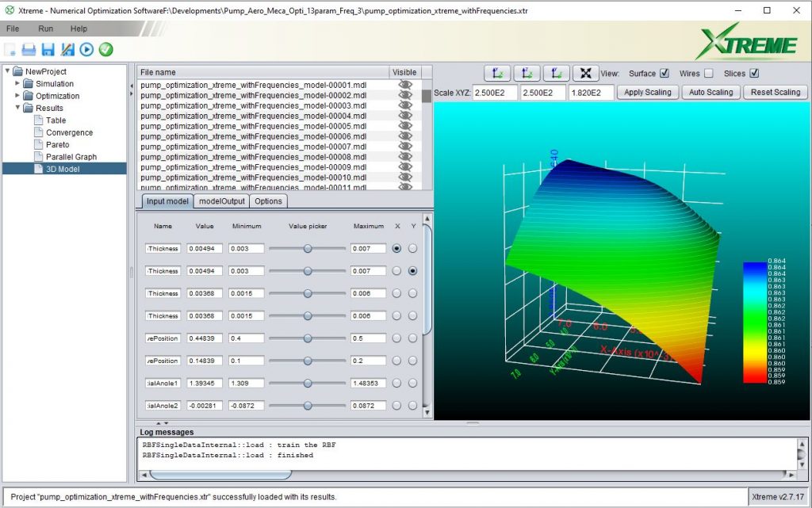Select Y radio for ialAngle2 row

click(412, 406)
